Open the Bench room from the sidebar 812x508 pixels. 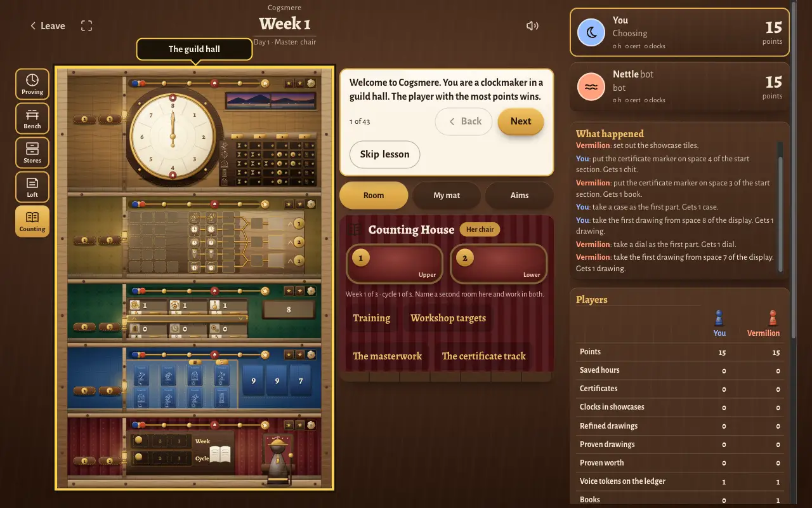(x=32, y=119)
